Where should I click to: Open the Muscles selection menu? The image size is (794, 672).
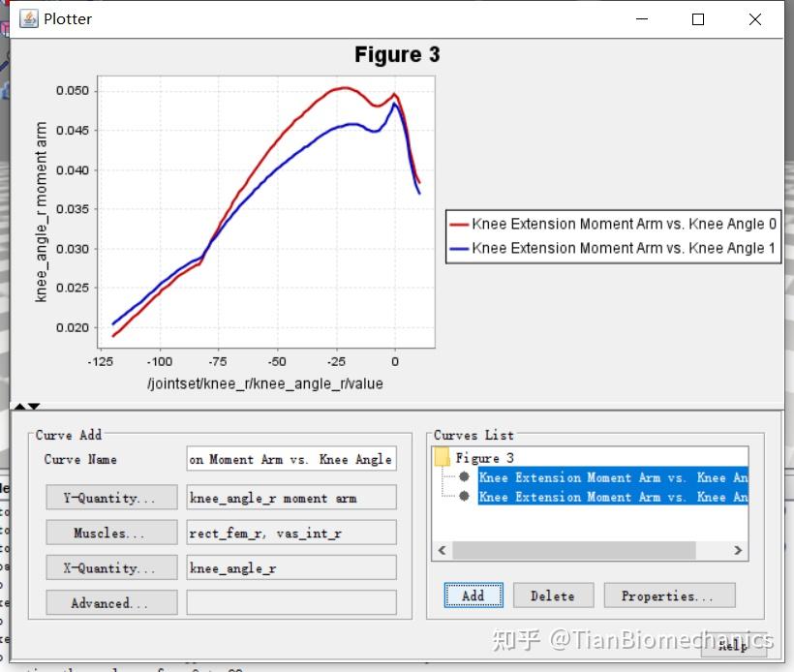(x=111, y=533)
